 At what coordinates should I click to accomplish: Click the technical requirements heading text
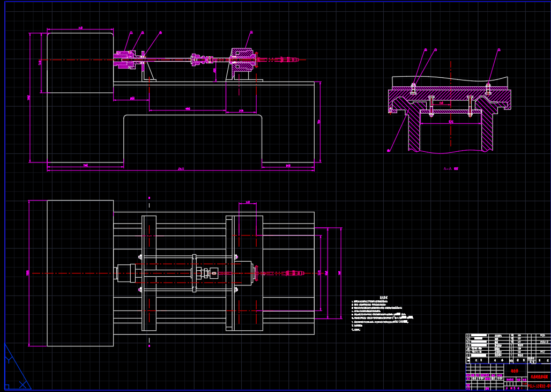pyautogui.click(x=383, y=297)
